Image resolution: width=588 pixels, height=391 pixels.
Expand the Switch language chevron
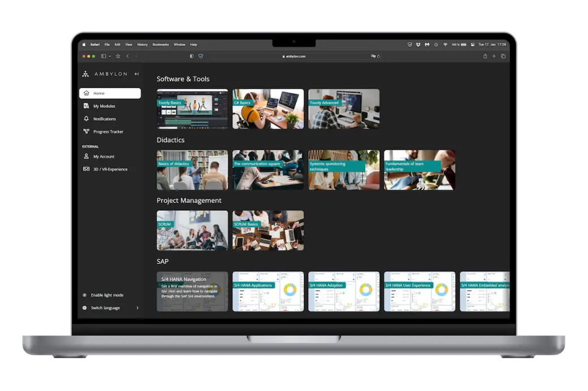click(137, 308)
